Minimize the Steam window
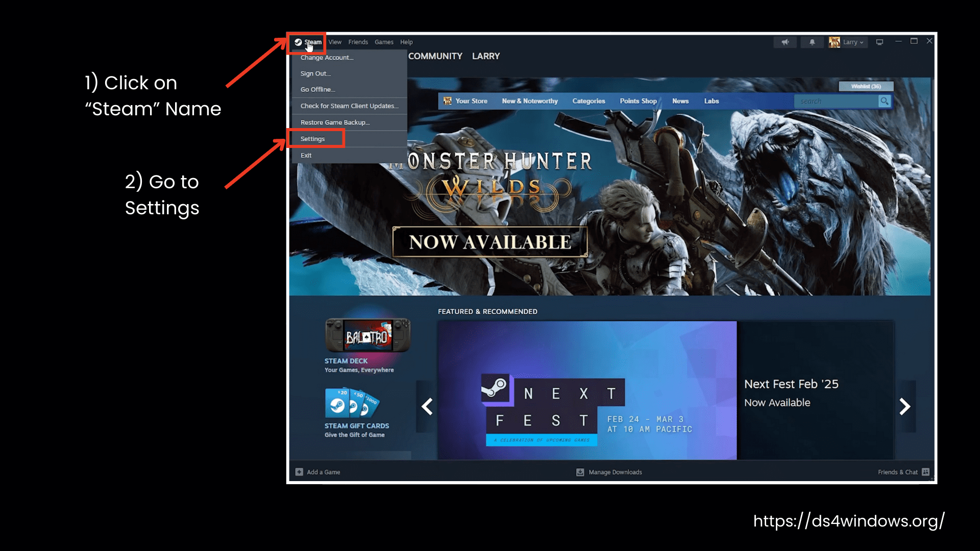The image size is (980, 551). 898,41
